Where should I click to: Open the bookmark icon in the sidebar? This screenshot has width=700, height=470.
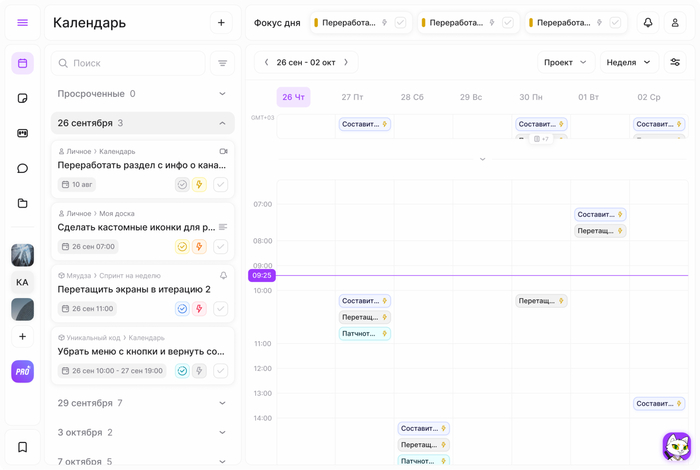23,447
